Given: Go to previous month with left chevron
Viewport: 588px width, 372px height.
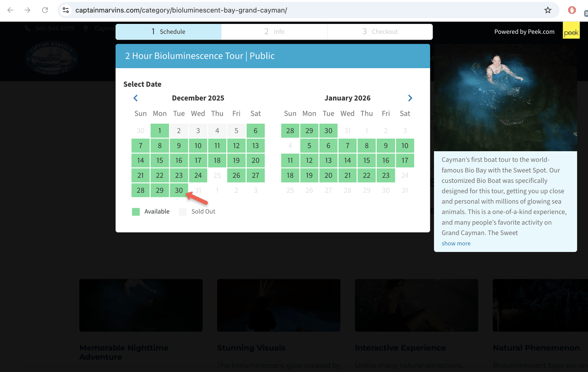Looking at the screenshot, I should pos(136,98).
